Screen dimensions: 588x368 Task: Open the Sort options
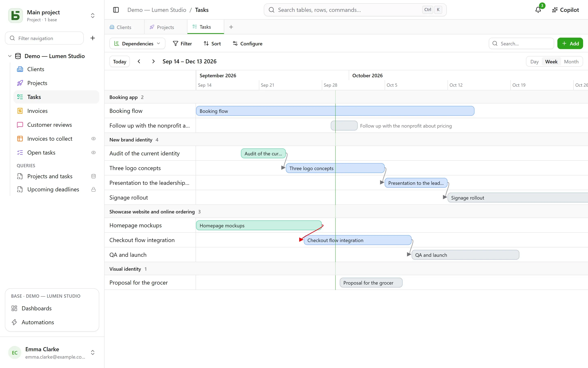(212, 44)
